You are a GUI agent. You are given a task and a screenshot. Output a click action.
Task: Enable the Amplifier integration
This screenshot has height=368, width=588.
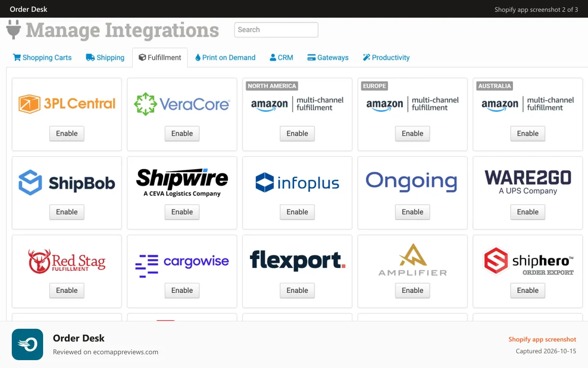pos(413,290)
